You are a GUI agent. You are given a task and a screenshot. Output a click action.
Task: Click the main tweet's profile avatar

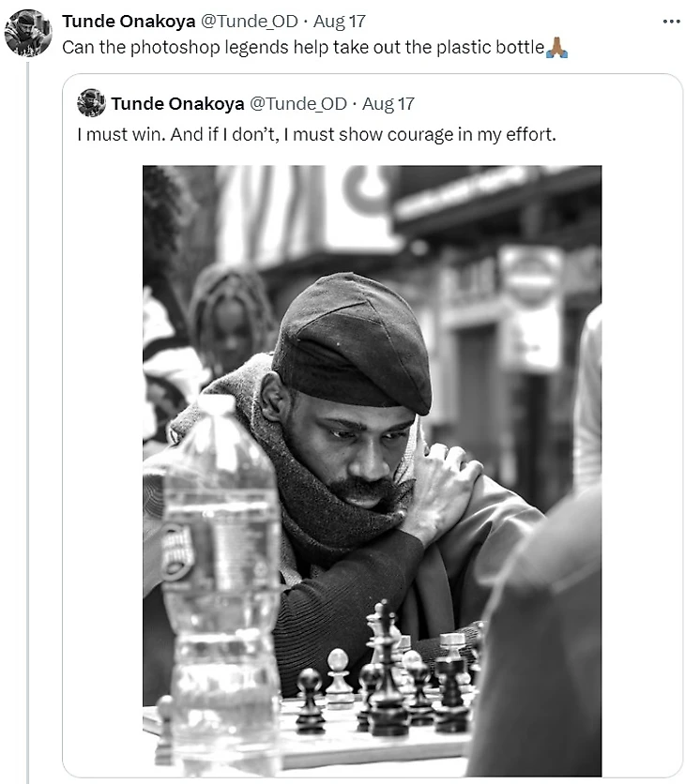(x=27, y=33)
